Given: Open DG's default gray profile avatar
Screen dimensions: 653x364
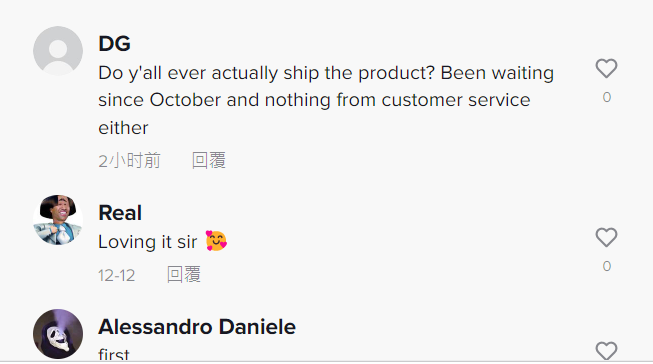Looking at the screenshot, I should 58,51.
